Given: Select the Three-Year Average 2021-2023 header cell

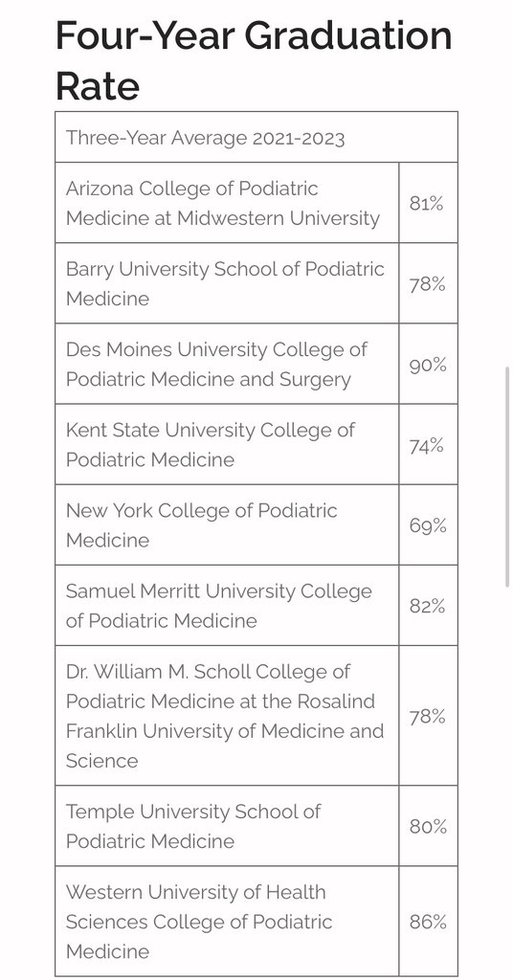Looking at the screenshot, I should coord(256,138).
